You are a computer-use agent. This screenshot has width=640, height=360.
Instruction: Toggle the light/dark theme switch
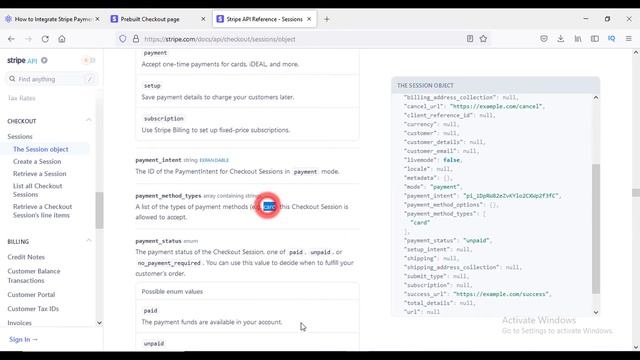(89, 60)
